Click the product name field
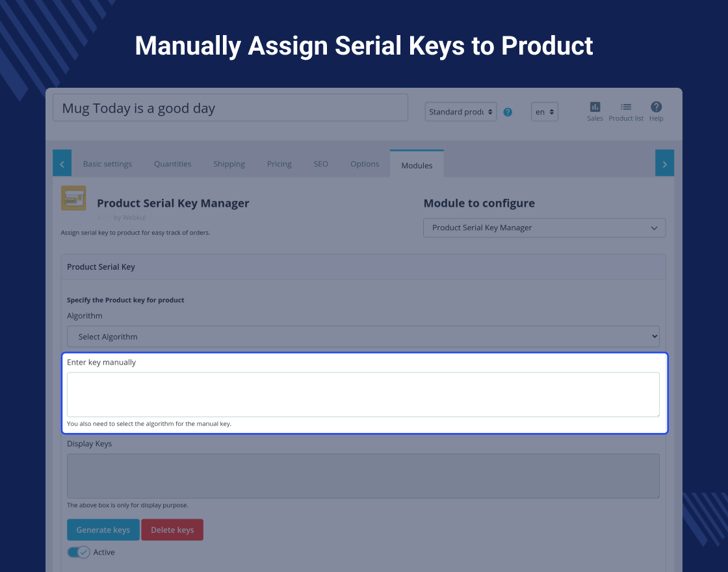728x572 pixels. pyautogui.click(x=230, y=108)
